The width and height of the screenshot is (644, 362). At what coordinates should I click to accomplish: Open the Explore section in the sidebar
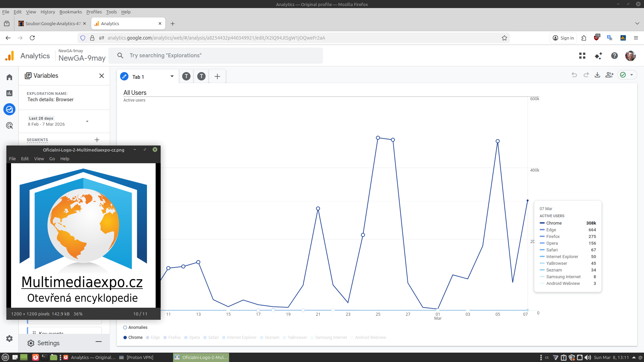[x=9, y=109]
